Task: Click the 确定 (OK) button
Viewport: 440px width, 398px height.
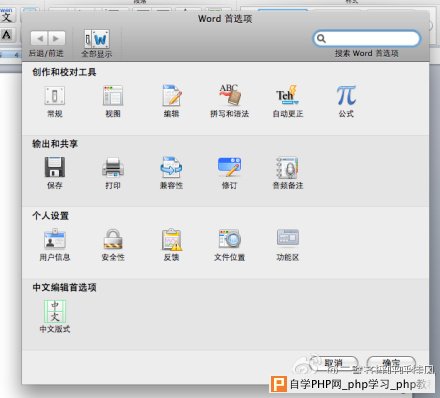Action: (x=391, y=363)
